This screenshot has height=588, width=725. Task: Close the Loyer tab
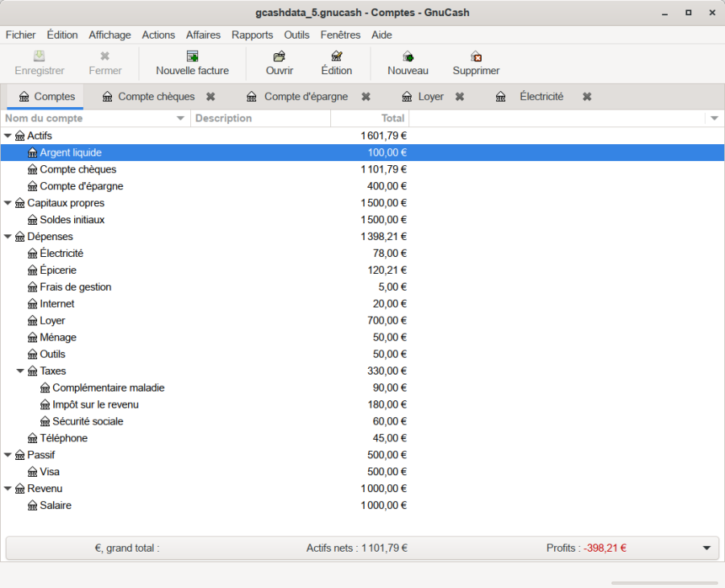pos(459,97)
